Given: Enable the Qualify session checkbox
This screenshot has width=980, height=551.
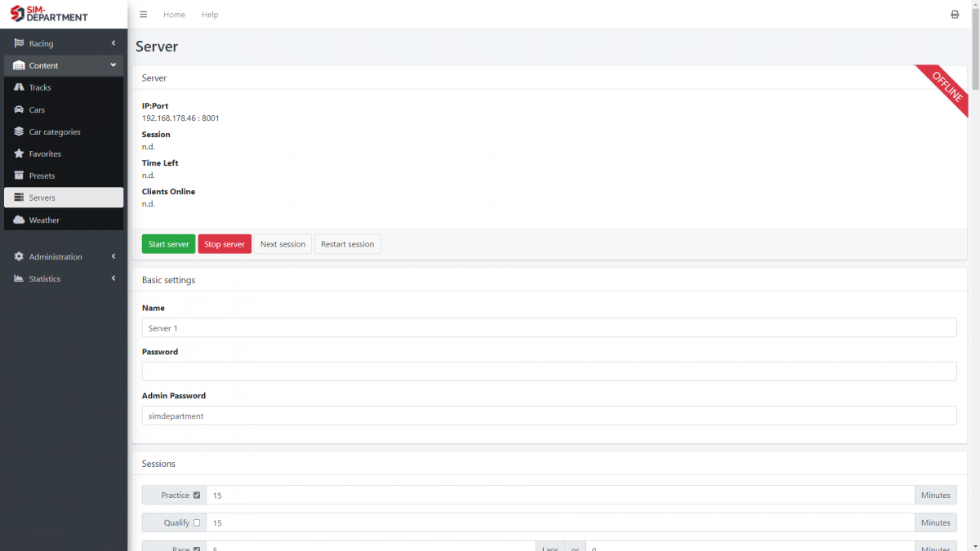Looking at the screenshot, I should tap(197, 522).
